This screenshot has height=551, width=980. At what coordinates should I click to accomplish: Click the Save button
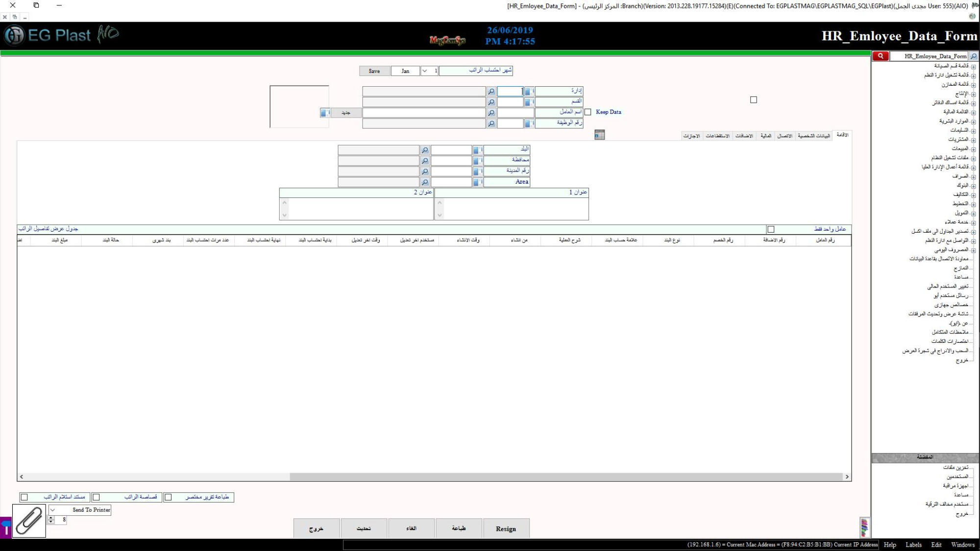(x=374, y=71)
